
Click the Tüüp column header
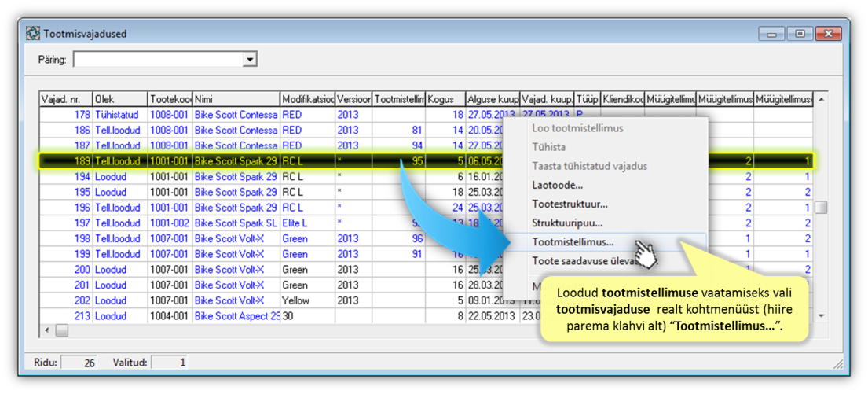tap(588, 99)
